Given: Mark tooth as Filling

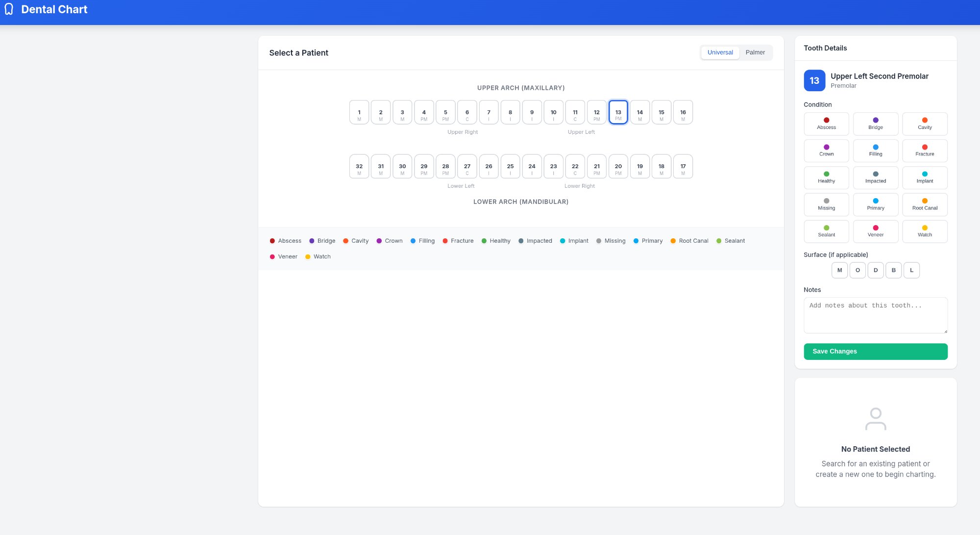Looking at the screenshot, I should click(x=875, y=151).
